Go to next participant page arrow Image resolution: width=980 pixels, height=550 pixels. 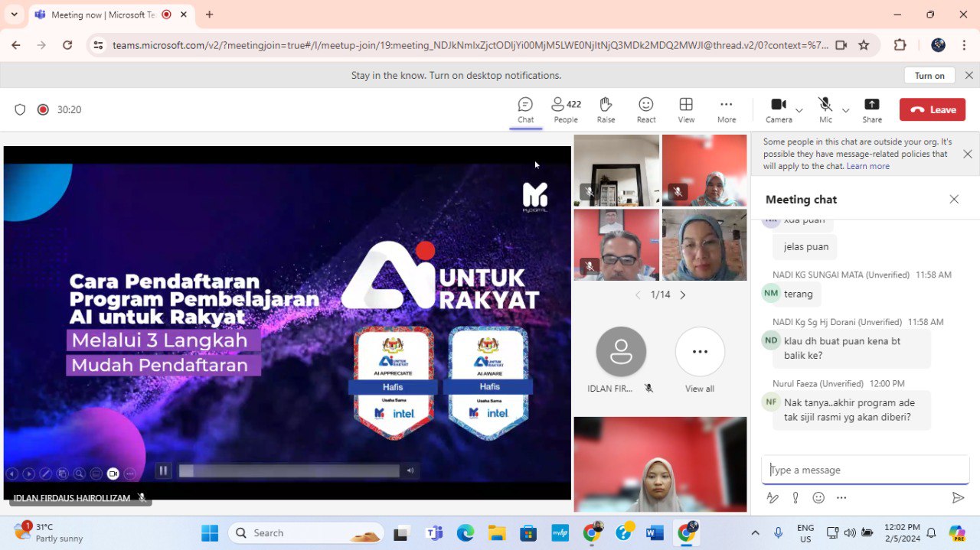click(x=683, y=295)
